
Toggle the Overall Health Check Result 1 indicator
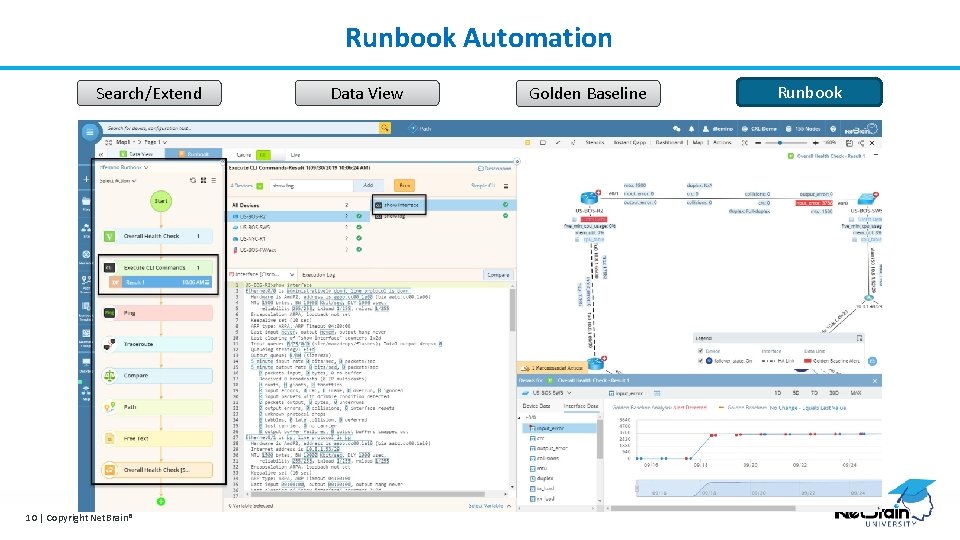[x=790, y=156]
